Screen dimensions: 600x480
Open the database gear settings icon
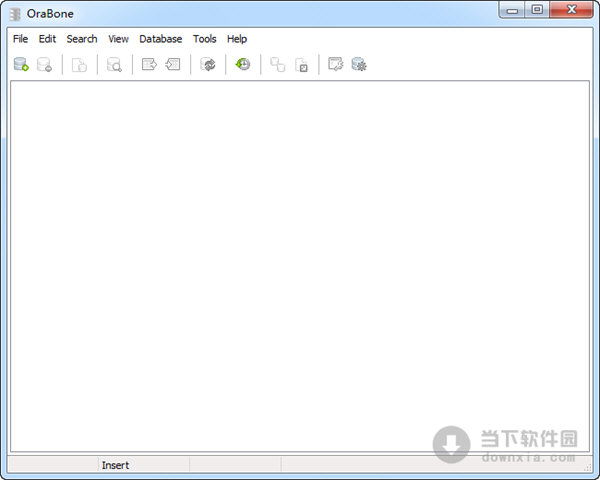tap(359, 64)
